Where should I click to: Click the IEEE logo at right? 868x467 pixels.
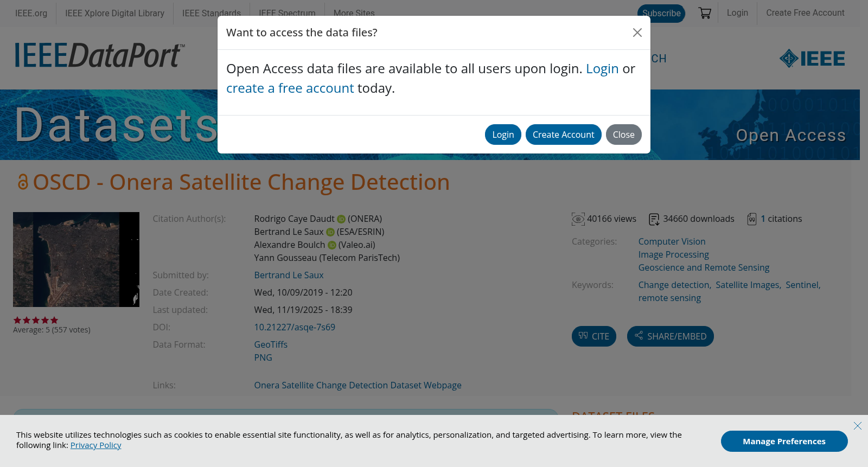tap(812, 59)
